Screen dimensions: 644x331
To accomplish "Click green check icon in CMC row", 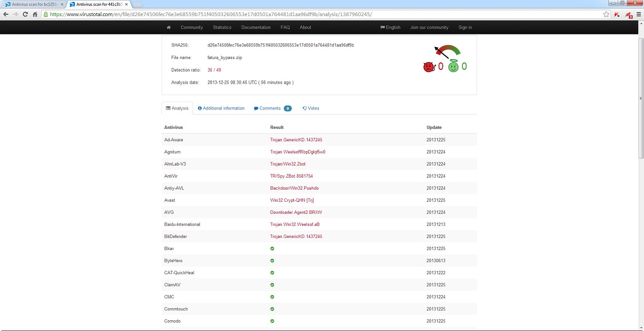I will pos(272,297).
